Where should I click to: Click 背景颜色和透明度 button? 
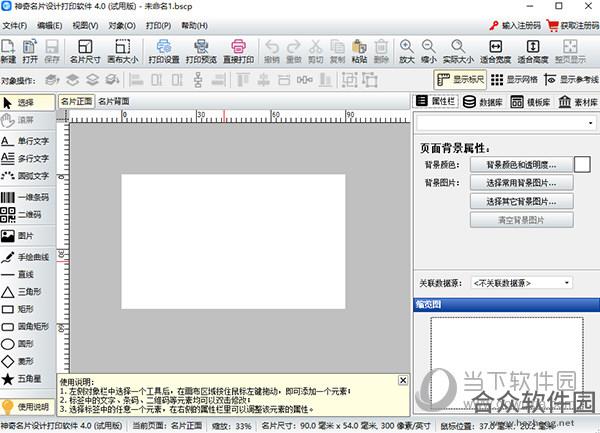tap(522, 165)
